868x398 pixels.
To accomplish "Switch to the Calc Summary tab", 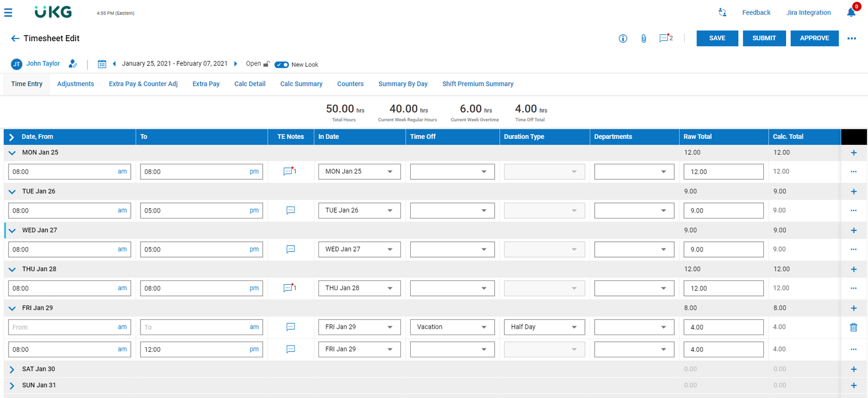I will (301, 84).
